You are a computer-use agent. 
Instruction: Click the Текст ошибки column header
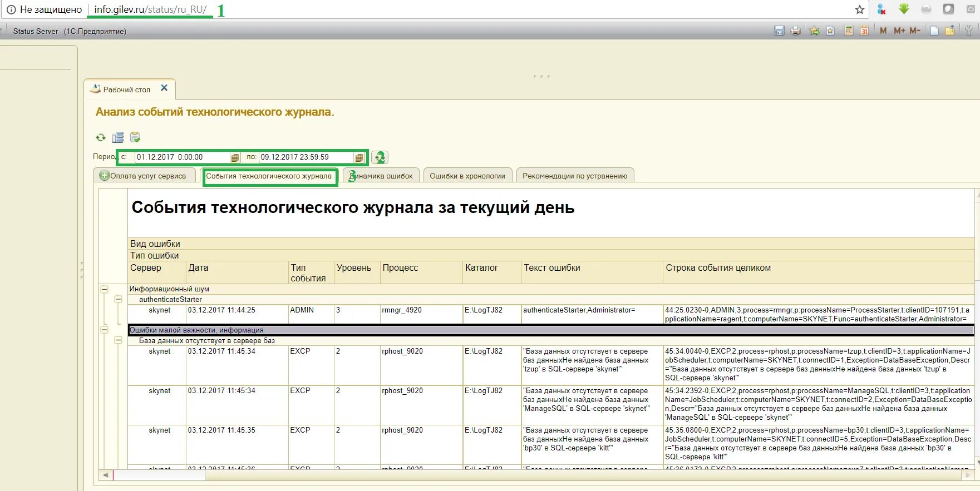592,272
